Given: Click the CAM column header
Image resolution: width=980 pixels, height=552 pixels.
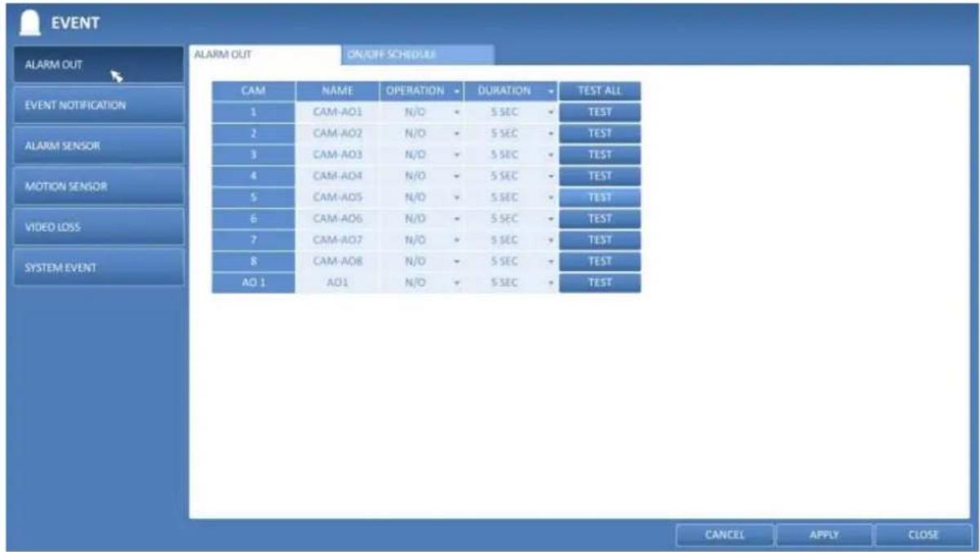Looking at the screenshot, I should (253, 91).
